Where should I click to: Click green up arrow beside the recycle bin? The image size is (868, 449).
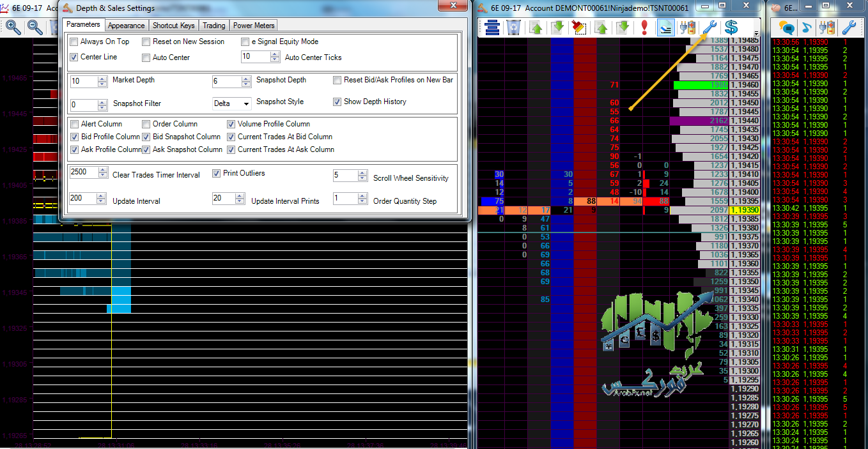536,27
